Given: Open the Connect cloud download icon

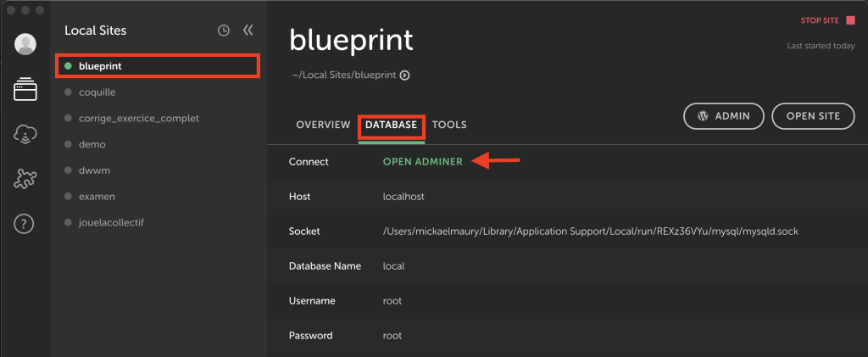Looking at the screenshot, I should click(x=25, y=135).
